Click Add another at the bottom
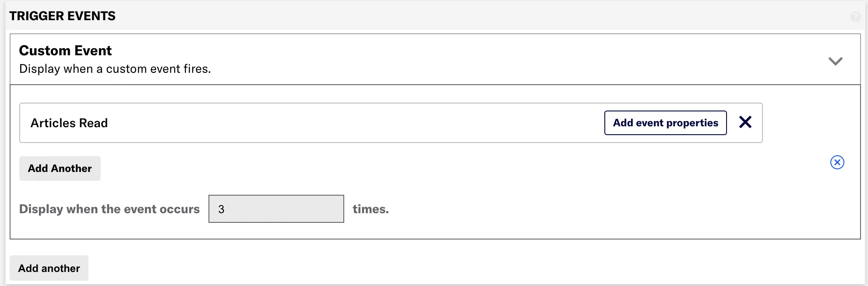This screenshot has width=868, height=286. pyautogui.click(x=49, y=268)
